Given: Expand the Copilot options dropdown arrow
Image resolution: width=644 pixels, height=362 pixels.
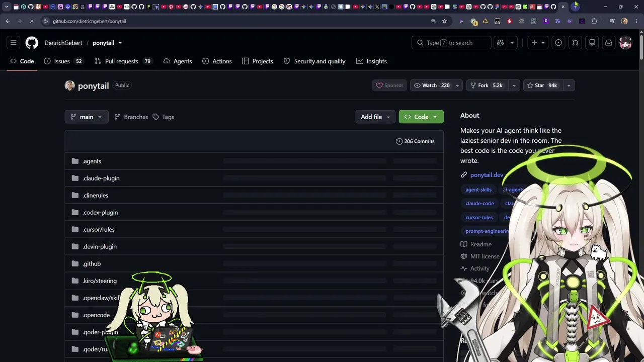Looking at the screenshot, I should click(x=512, y=43).
